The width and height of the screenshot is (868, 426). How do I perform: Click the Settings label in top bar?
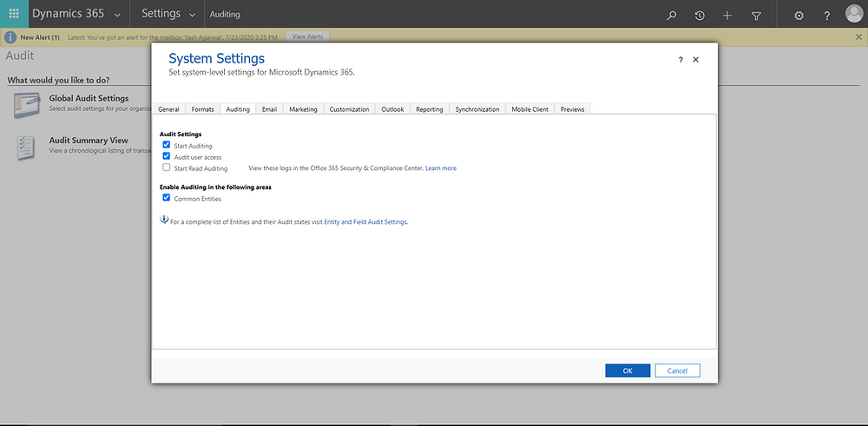click(161, 14)
